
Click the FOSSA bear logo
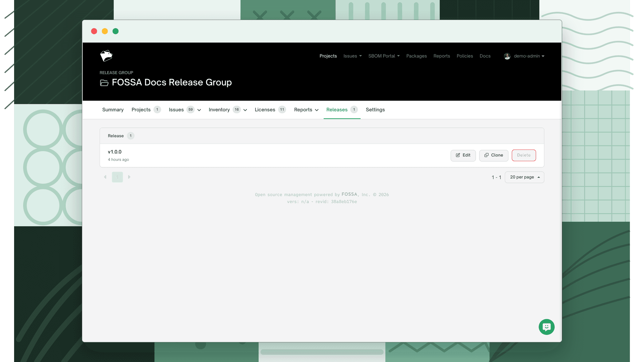(106, 56)
